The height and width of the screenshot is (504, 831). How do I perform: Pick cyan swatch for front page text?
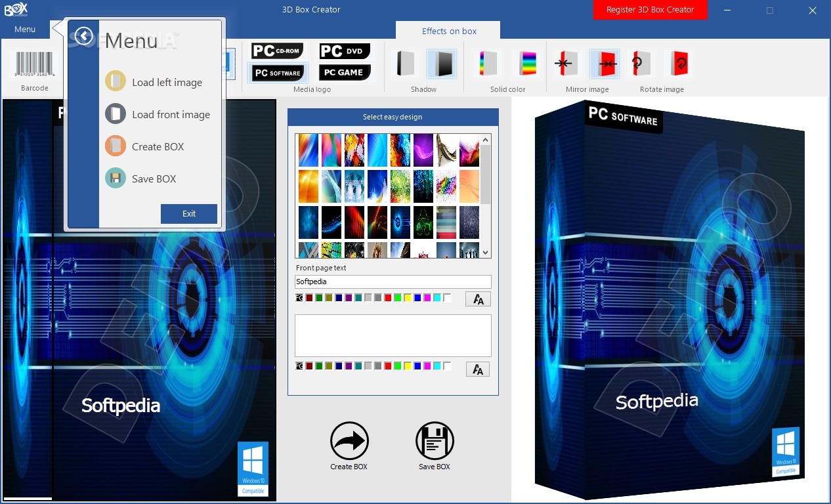point(437,298)
